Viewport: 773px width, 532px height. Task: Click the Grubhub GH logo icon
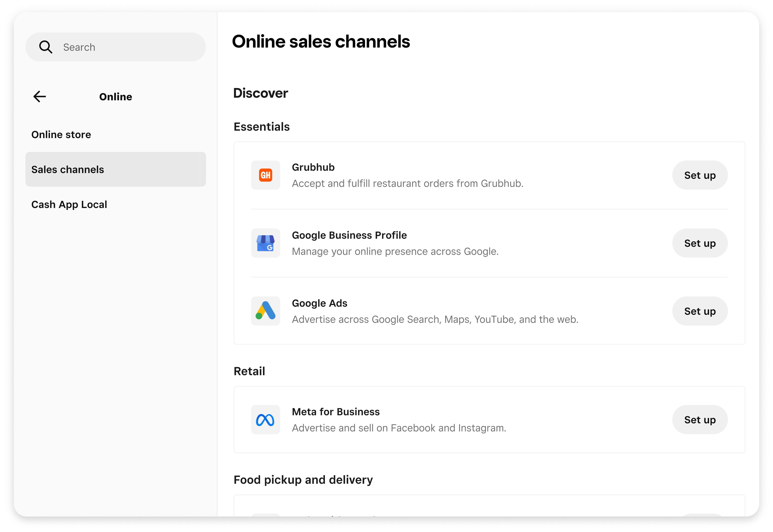[265, 175]
